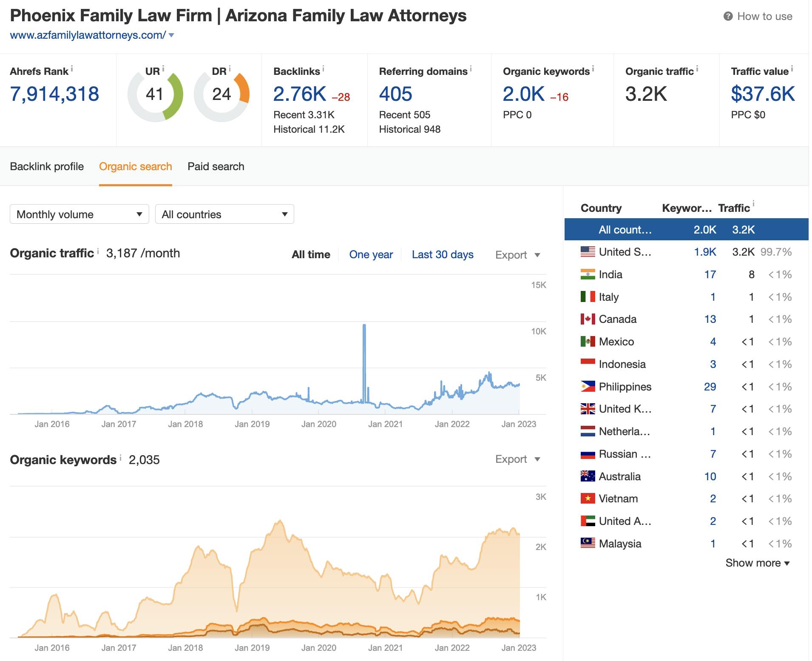Click the United Arab Emirates flag icon
812x661 pixels.
pos(588,521)
